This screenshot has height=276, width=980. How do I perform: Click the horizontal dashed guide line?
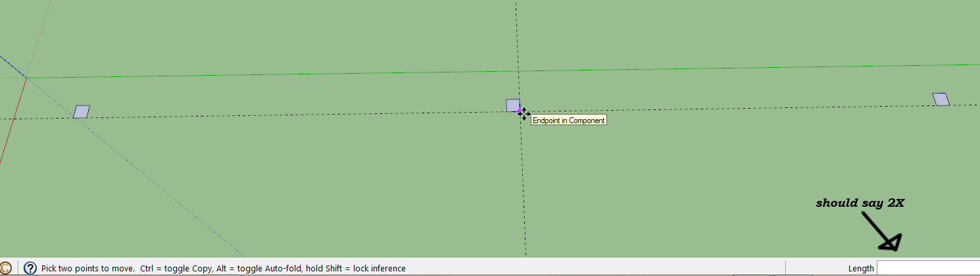tap(296, 115)
